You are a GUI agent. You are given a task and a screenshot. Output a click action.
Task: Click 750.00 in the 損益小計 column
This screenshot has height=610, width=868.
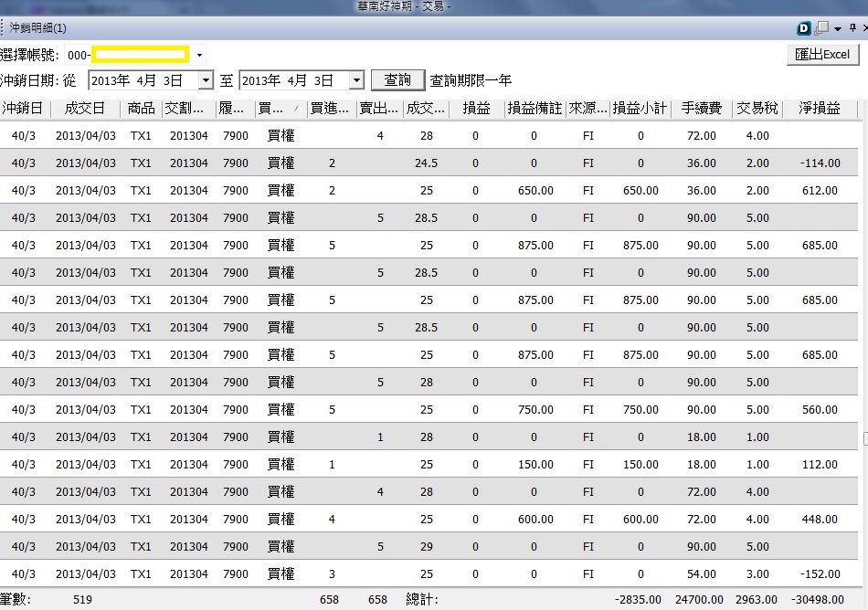pos(640,410)
